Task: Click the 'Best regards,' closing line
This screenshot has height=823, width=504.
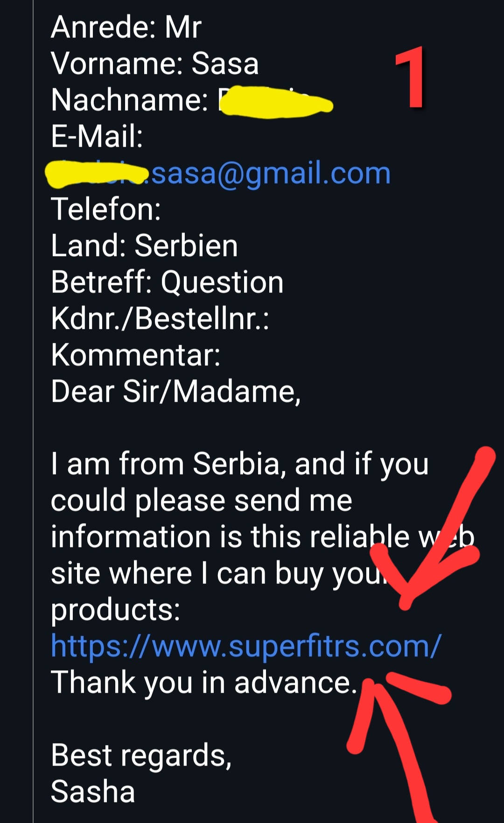Action: click(141, 756)
